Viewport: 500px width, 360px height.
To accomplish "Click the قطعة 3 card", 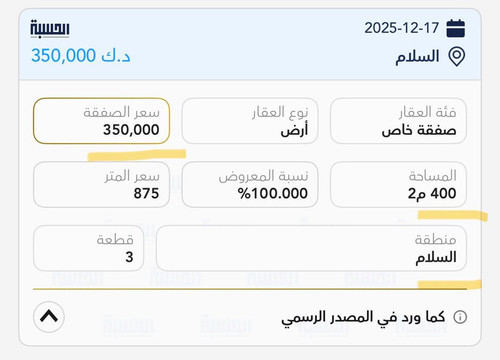I will 88,248.
